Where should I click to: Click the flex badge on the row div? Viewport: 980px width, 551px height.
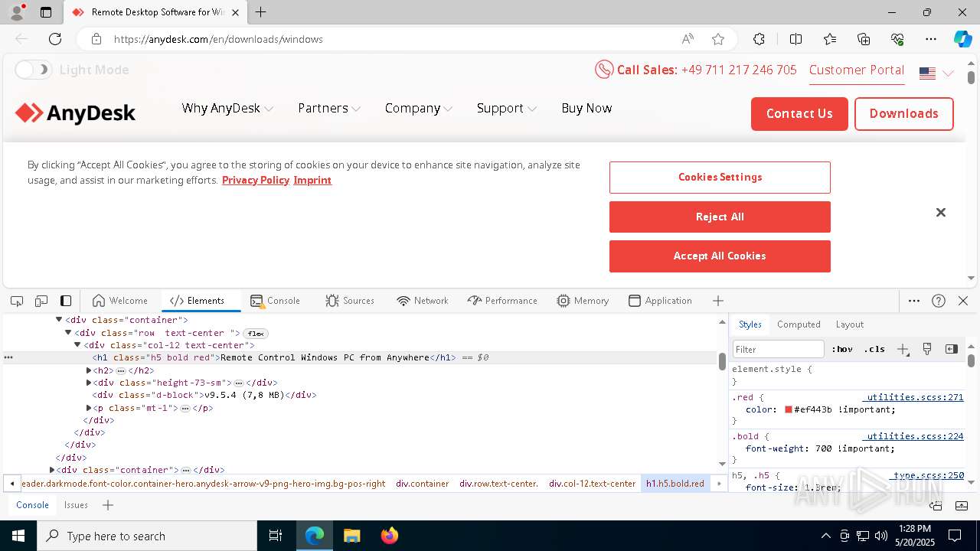pyautogui.click(x=256, y=334)
